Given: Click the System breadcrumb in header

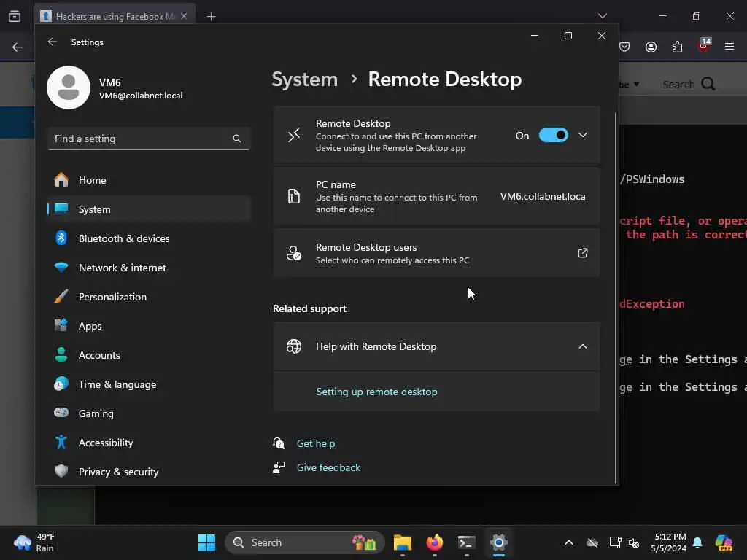Looking at the screenshot, I should (304, 79).
